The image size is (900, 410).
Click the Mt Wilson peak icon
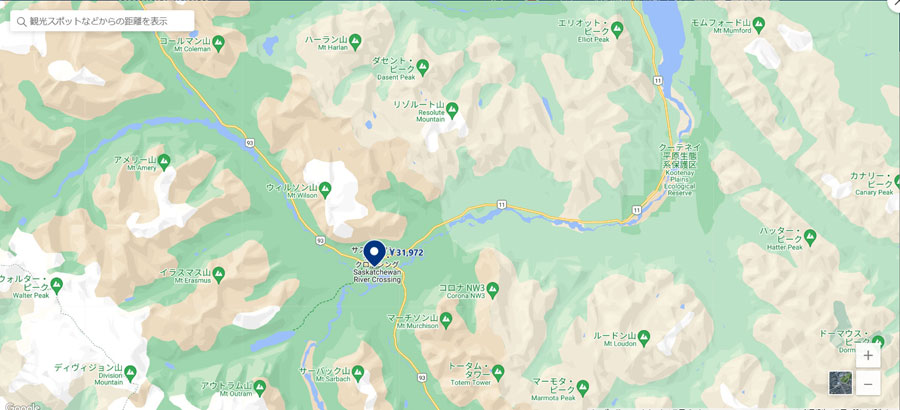pos(325,188)
